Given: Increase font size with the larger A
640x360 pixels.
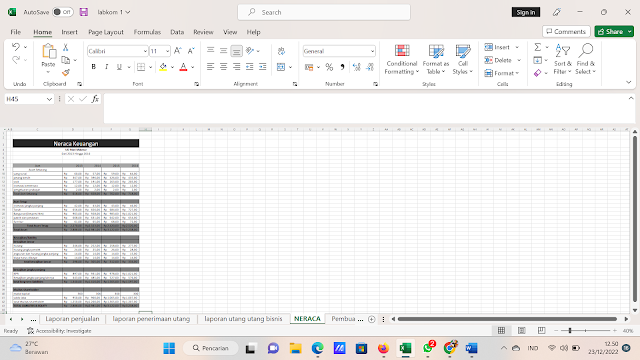Looking at the screenshot, I should pos(178,51).
